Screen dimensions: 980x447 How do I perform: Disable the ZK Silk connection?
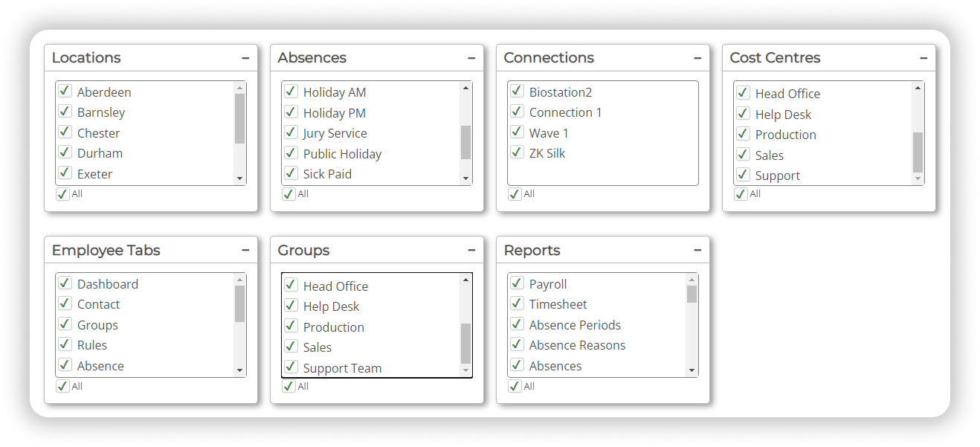point(517,152)
